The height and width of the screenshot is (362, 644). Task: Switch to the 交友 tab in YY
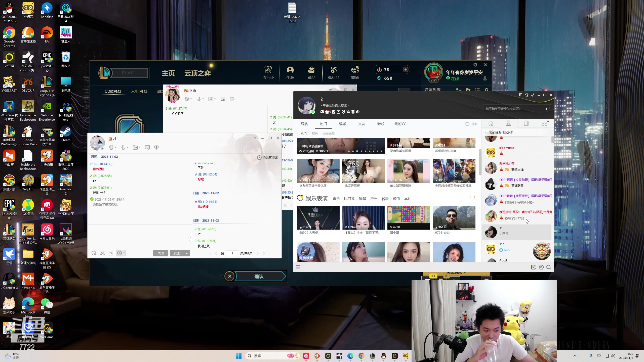click(362, 124)
